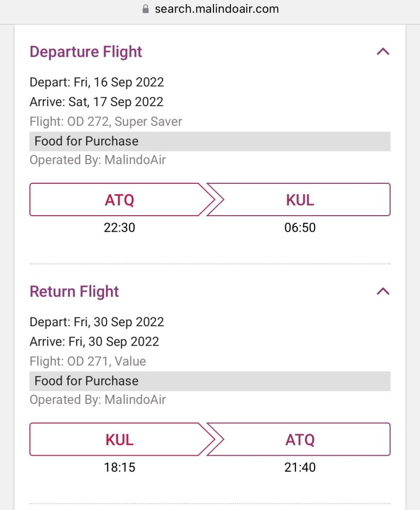This screenshot has height=510, width=420.
Task: Click the Arrive Sat, 17 Sep 2022 line
Action: click(97, 102)
